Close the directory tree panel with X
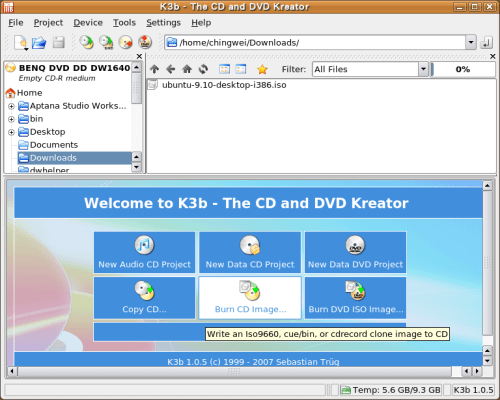 click(x=139, y=56)
